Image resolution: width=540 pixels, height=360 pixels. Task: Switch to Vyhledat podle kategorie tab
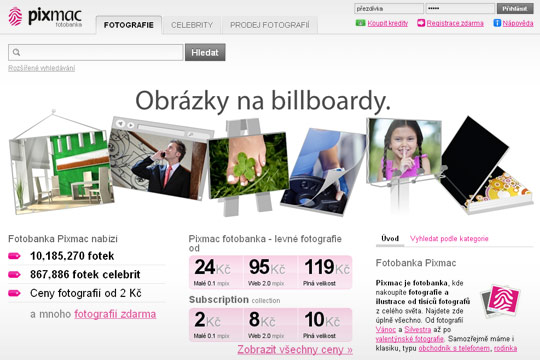[449, 238]
